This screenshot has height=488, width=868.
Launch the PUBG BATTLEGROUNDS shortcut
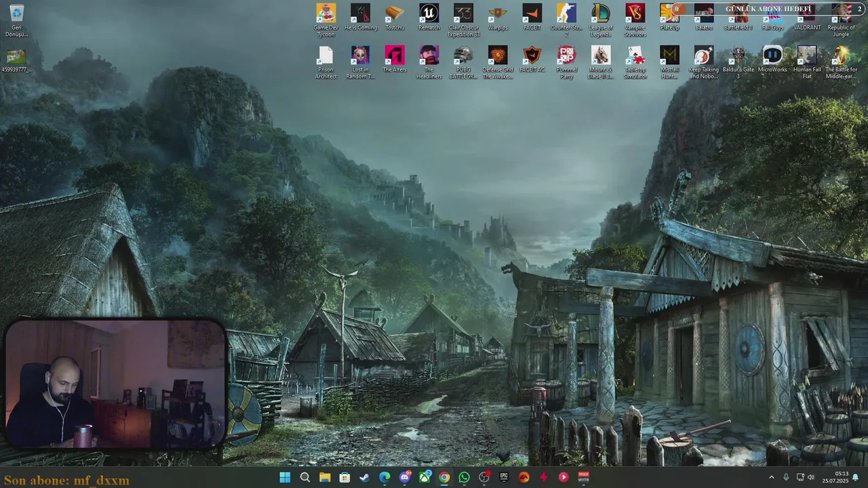click(463, 62)
